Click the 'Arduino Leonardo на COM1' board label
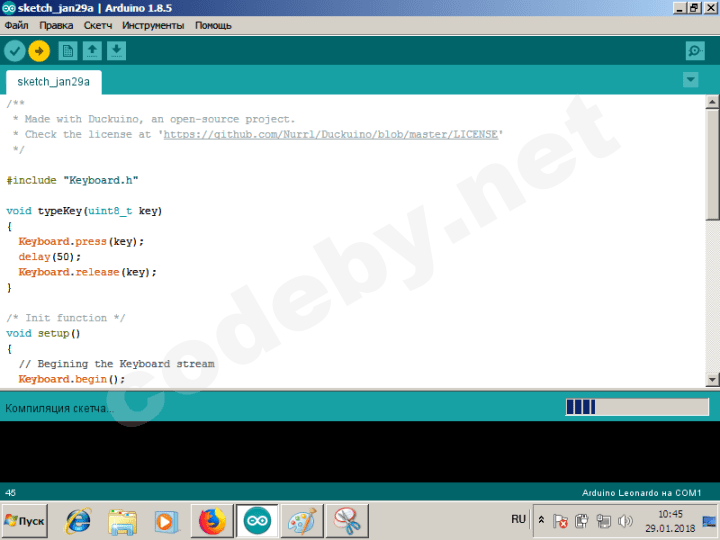This screenshot has height=540, width=720. 641,493
